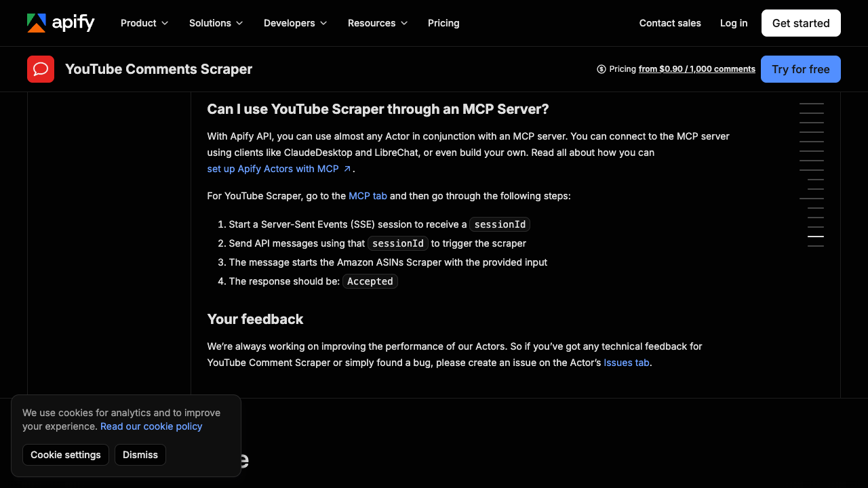Screen dimensions: 868x488
Task: Expand the Resources menu
Action: click(378, 23)
